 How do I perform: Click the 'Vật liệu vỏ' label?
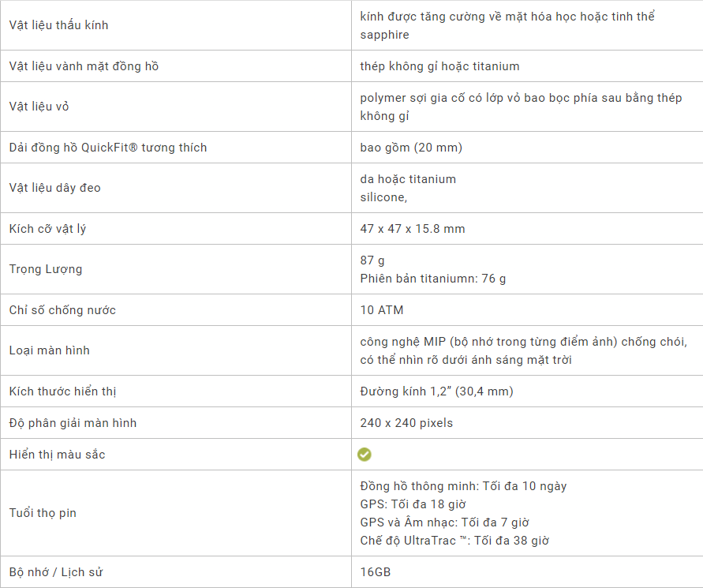click(x=39, y=107)
